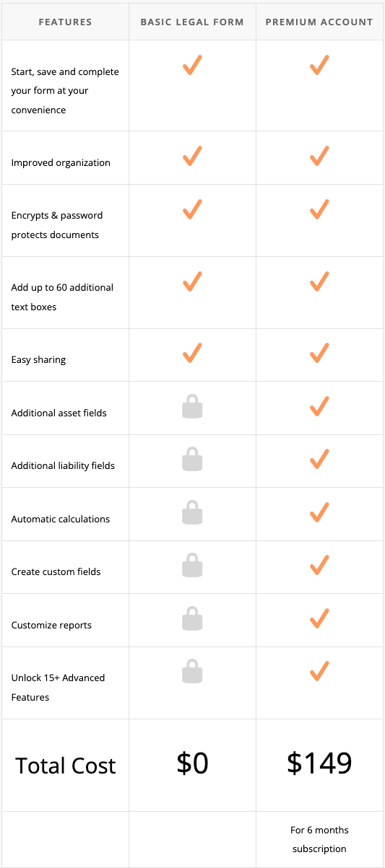Click the For 6 months subscription text
Image resolution: width=385 pixels, height=868 pixels.
(x=319, y=839)
